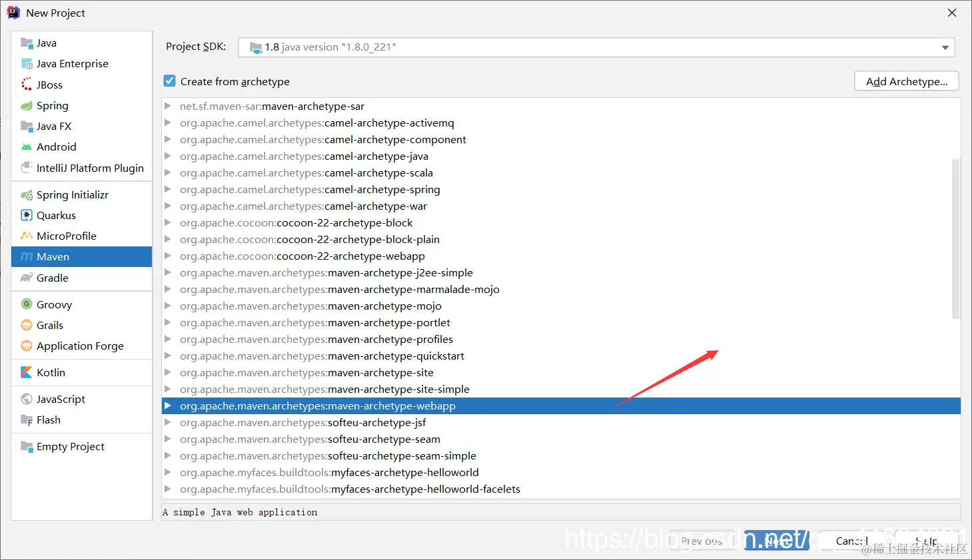Click the Add Archetype button

click(x=906, y=81)
